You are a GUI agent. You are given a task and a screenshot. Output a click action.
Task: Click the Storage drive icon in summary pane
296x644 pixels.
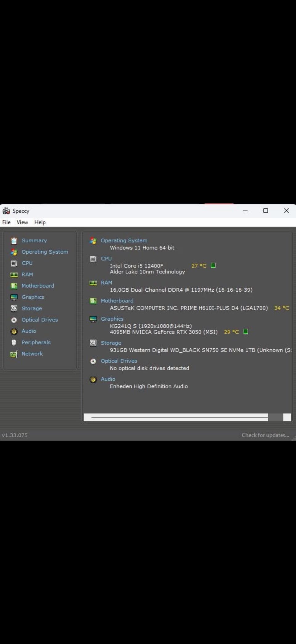pyautogui.click(x=93, y=343)
